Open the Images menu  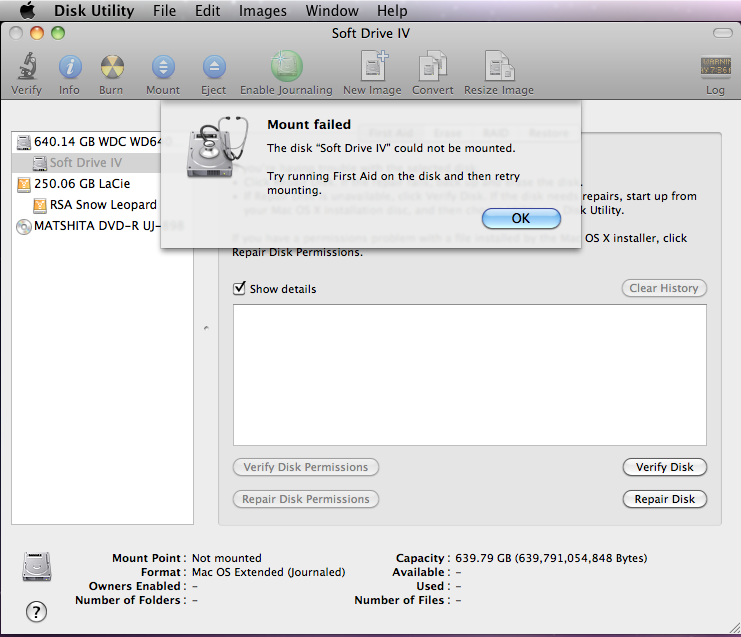click(x=263, y=10)
